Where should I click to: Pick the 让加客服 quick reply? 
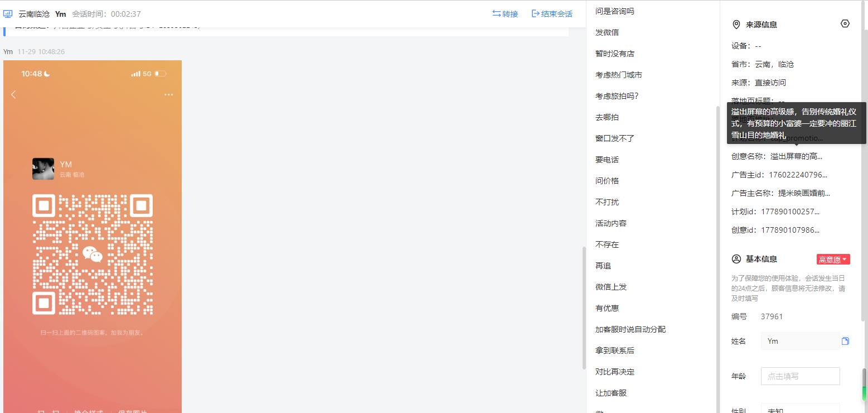[611, 393]
